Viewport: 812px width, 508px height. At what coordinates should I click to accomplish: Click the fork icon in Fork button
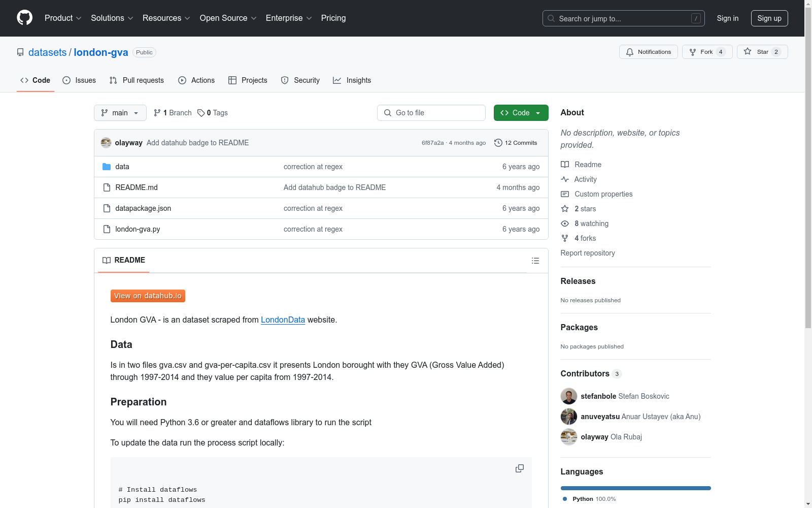click(693, 52)
